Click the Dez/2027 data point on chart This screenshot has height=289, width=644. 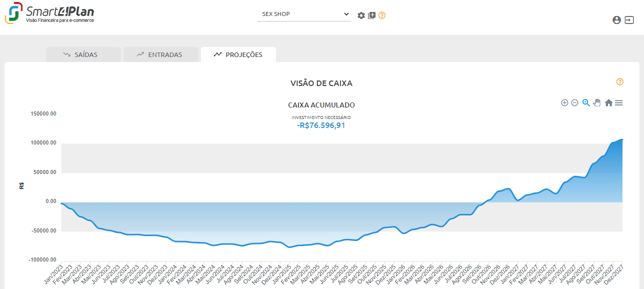click(x=622, y=139)
